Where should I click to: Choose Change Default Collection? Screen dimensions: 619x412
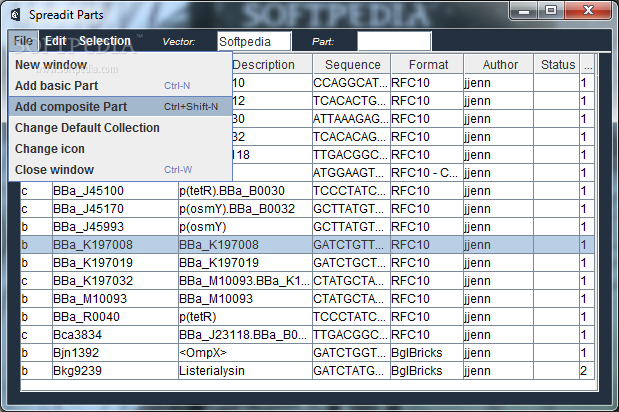coord(120,128)
